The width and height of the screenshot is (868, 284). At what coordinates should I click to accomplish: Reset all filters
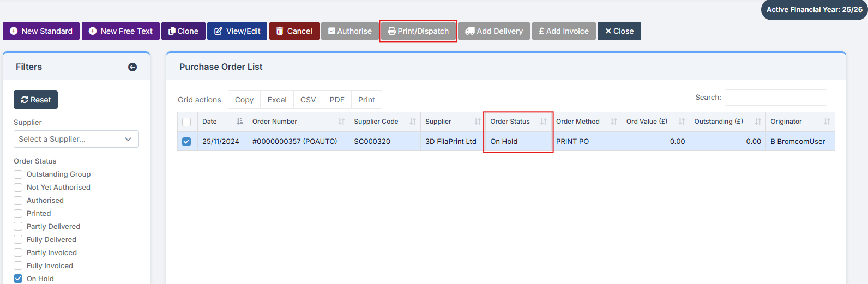click(35, 100)
